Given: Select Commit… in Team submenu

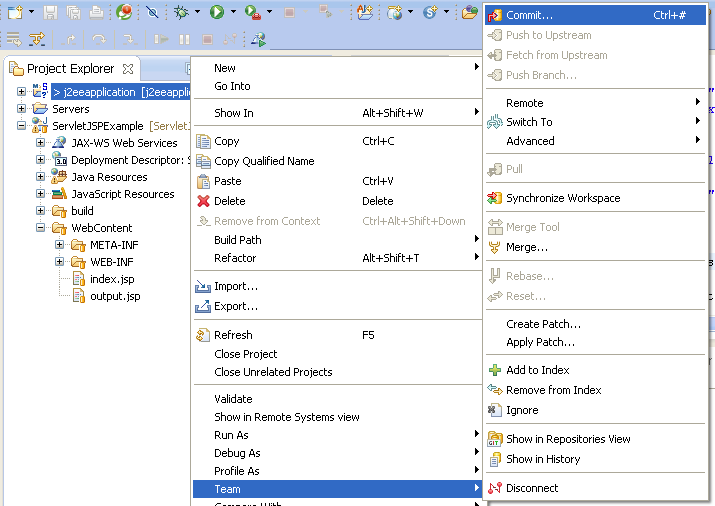Looking at the screenshot, I should [596, 15].
